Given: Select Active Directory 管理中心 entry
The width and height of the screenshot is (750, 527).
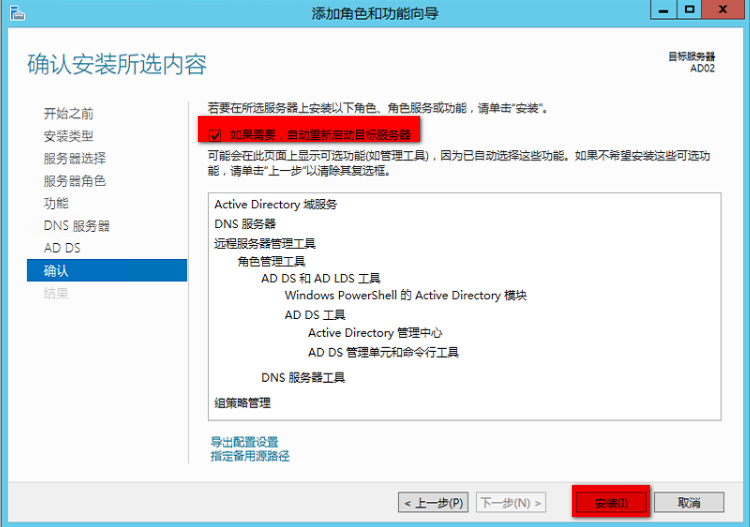Looking at the screenshot, I should pos(375,332).
